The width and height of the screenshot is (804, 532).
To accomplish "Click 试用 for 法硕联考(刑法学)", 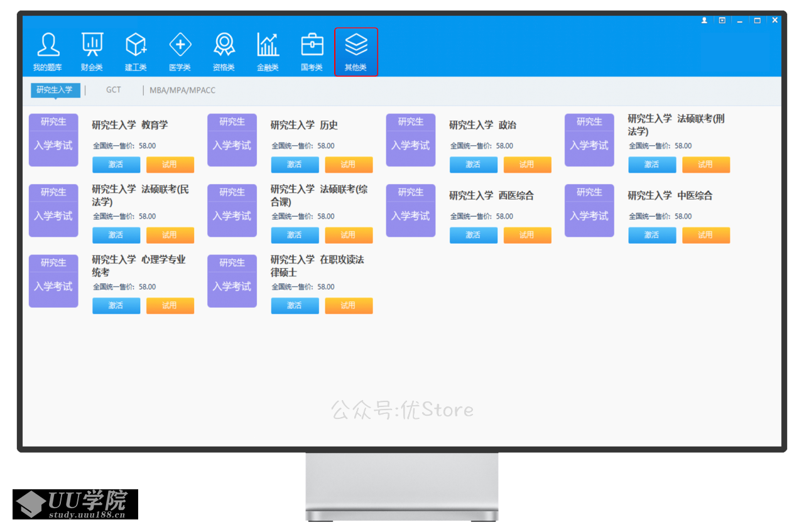I will click(706, 165).
